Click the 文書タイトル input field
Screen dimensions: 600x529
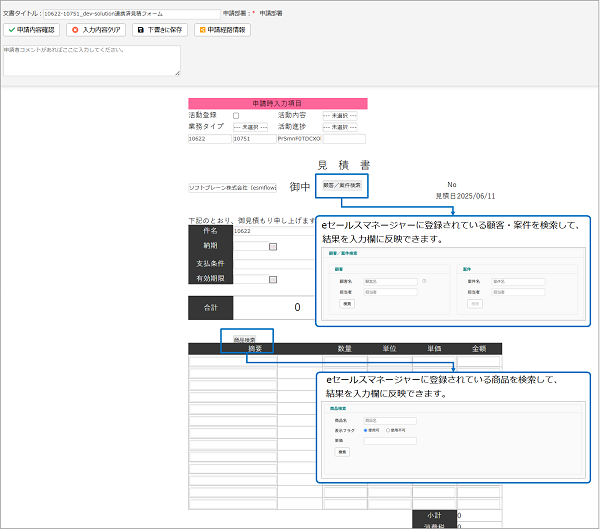click(x=132, y=14)
